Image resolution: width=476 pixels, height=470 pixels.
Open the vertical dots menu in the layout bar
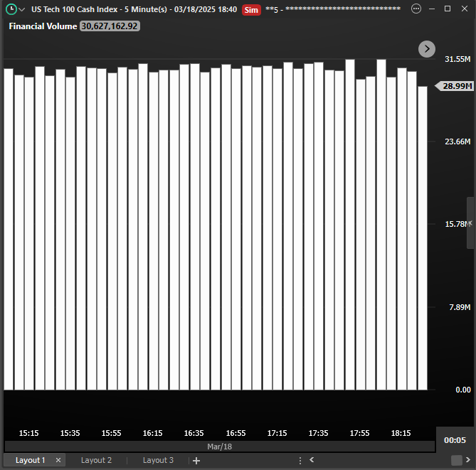[300, 460]
